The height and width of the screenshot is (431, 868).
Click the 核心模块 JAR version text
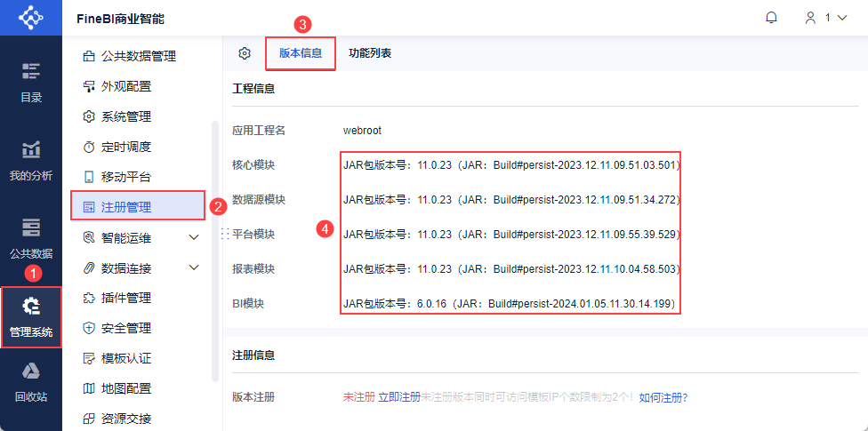(x=511, y=165)
